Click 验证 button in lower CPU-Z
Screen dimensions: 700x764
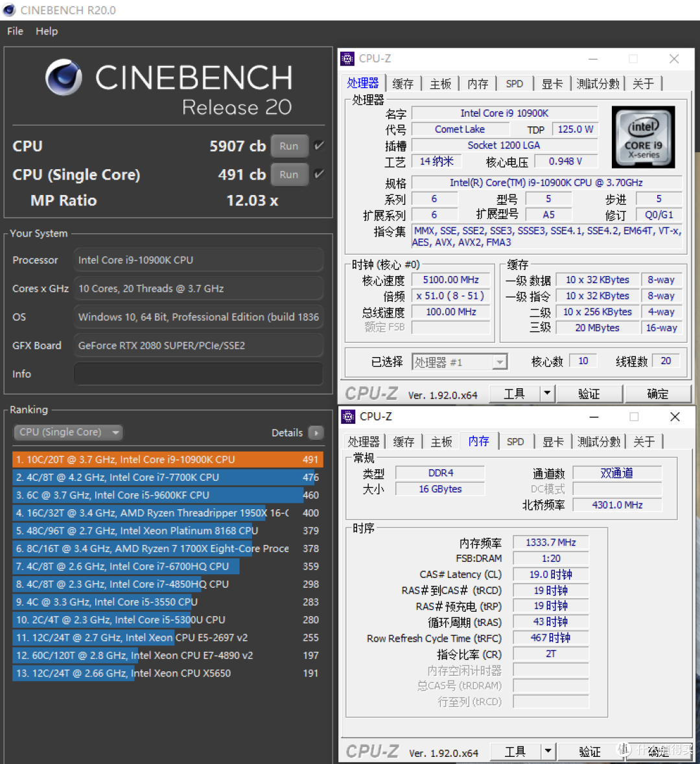[x=590, y=751]
